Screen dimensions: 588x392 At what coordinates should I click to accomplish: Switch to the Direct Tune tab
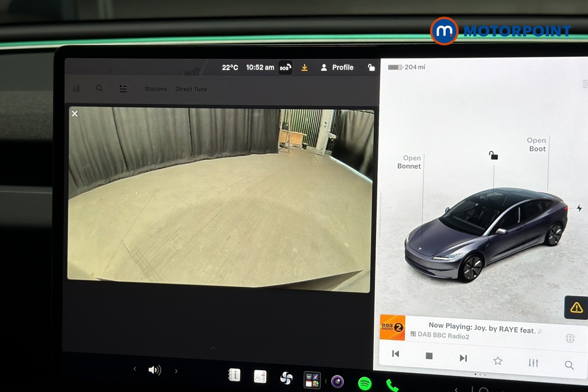tap(191, 89)
